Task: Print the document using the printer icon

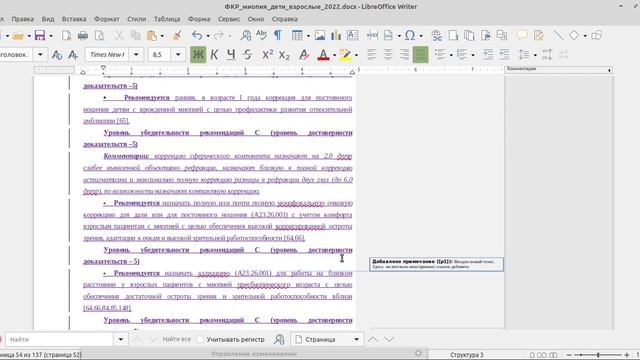Action: tap(83, 36)
